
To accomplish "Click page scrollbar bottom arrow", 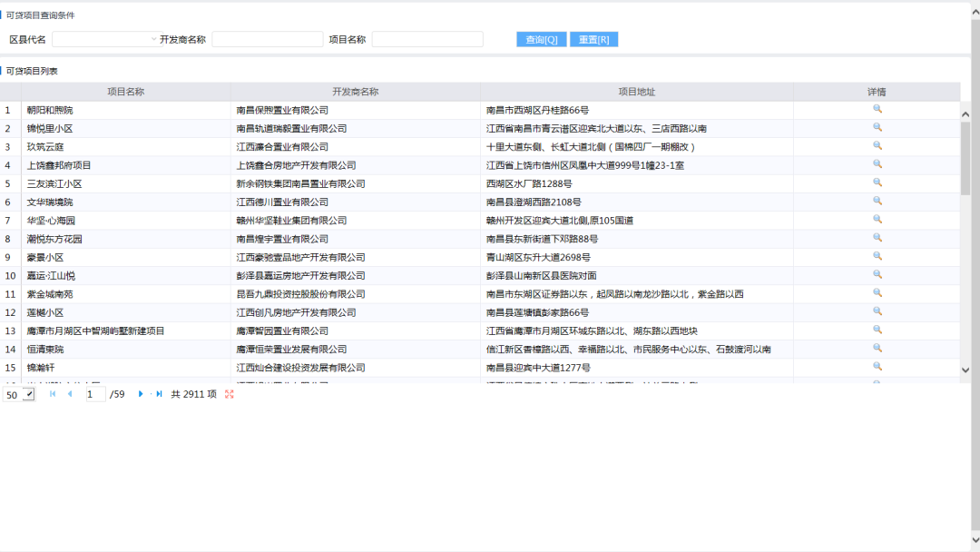I will 975,541.
